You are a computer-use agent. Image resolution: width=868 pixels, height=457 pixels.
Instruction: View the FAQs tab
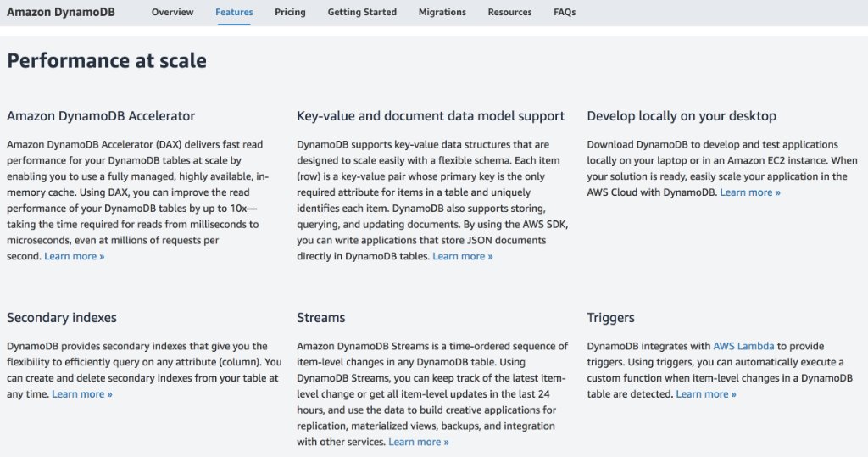tap(565, 12)
